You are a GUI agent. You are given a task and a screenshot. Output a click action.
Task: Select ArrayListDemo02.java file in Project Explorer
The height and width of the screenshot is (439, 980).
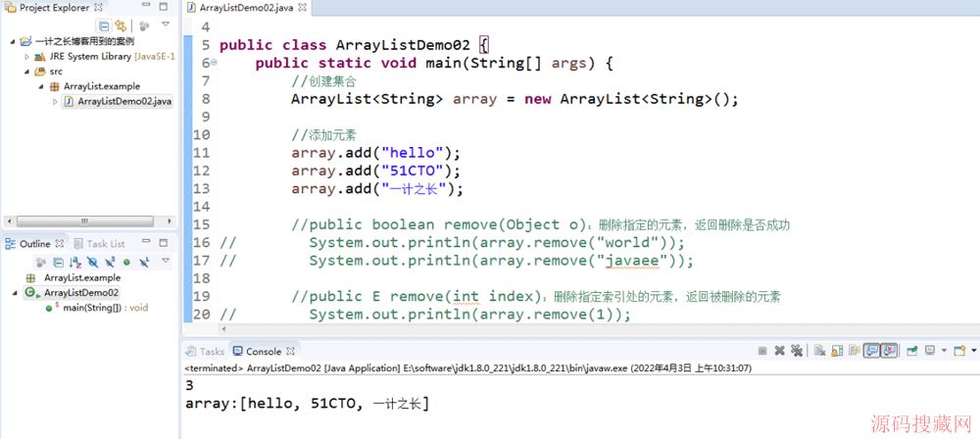tap(118, 101)
